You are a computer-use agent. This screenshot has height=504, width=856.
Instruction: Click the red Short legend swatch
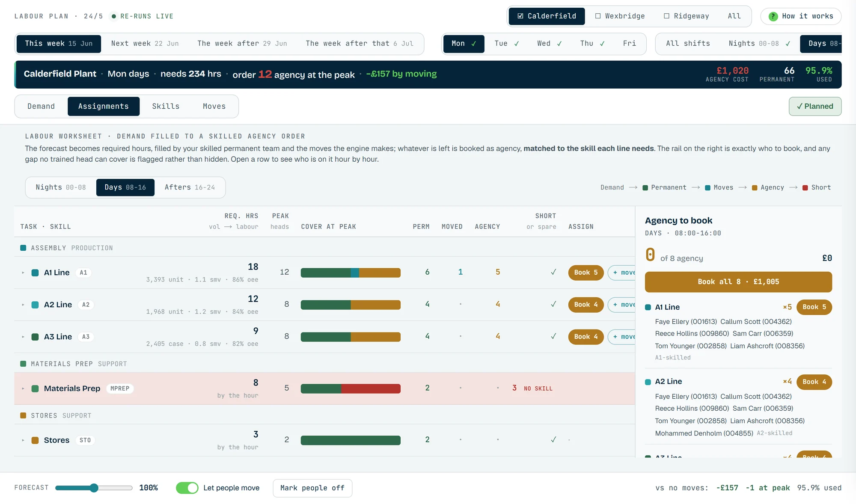pos(805,188)
